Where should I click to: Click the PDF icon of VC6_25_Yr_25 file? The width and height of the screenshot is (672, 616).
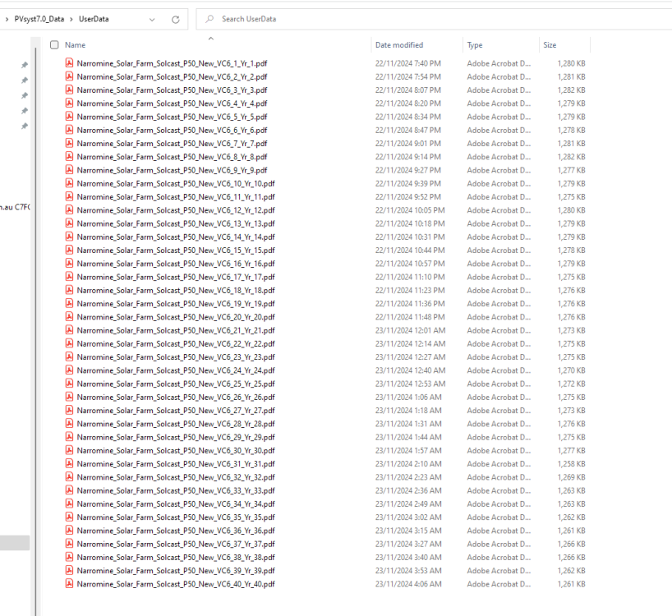click(x=70, y=384)
